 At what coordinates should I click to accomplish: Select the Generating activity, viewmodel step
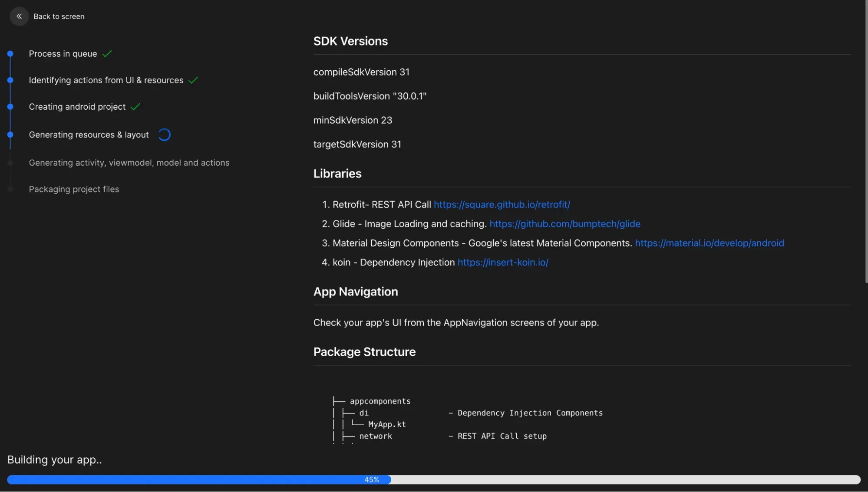point(129,163)
